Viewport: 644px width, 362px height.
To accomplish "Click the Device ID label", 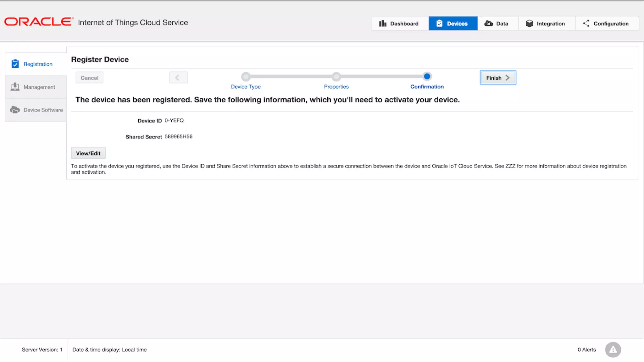I will click(150, 121).
